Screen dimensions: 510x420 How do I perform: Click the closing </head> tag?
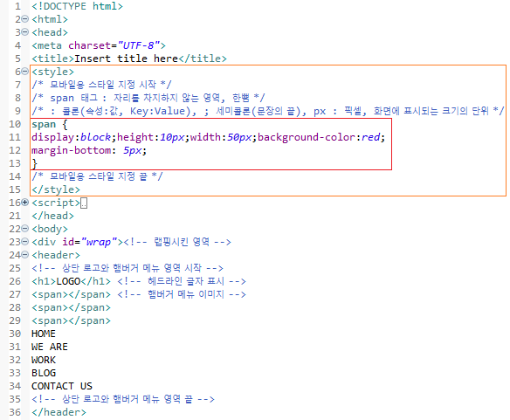[52, 216]
